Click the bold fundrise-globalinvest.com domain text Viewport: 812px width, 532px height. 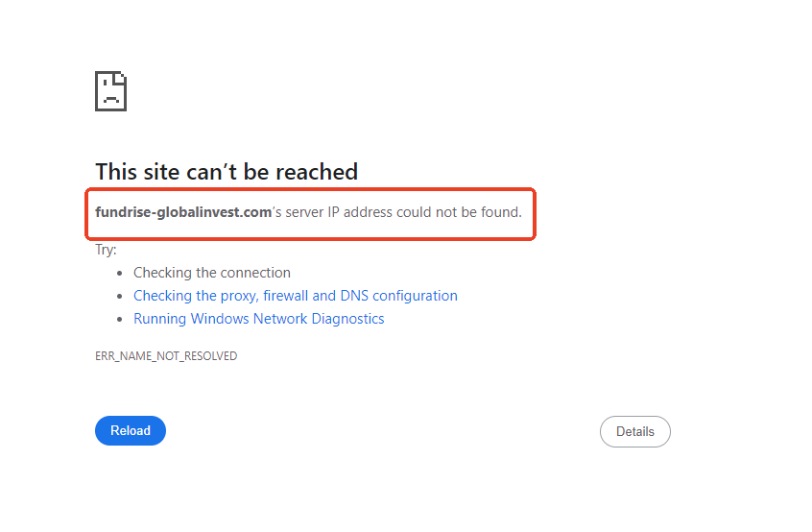(x=183, y=212)
